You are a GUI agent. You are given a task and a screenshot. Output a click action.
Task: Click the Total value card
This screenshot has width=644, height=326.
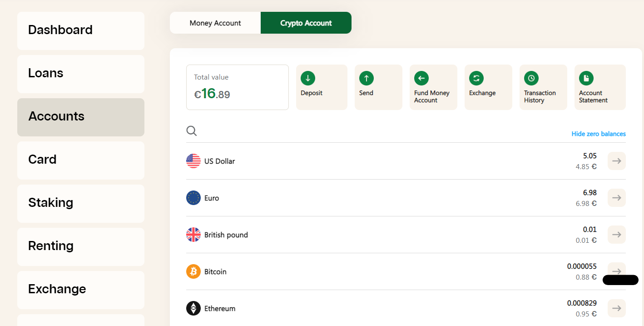[x=238, y=87]
